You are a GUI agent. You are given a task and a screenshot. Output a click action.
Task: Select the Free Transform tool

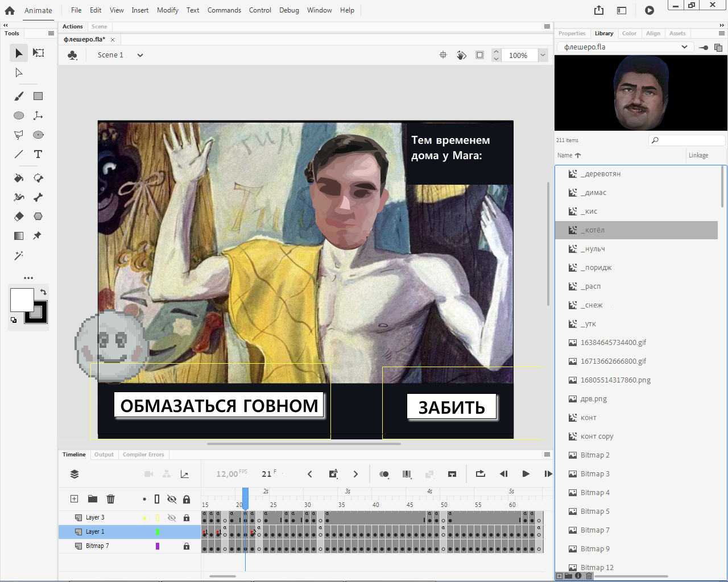tap(38, 53)
